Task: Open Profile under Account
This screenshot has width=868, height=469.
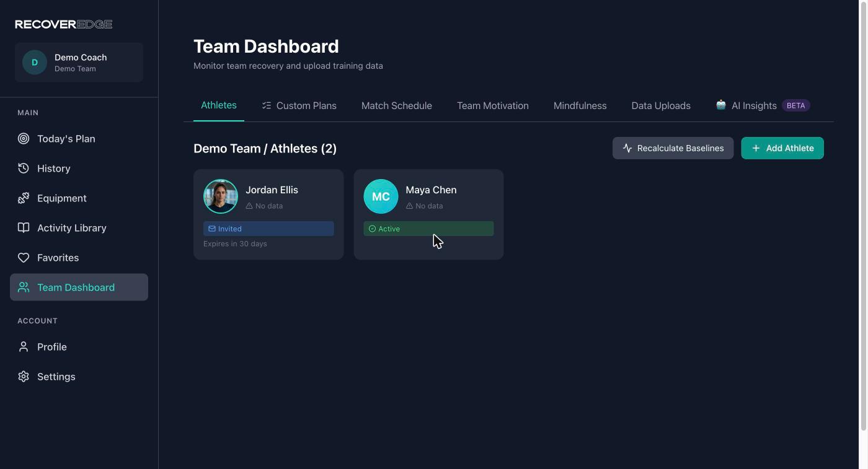Action: [79, 347]
